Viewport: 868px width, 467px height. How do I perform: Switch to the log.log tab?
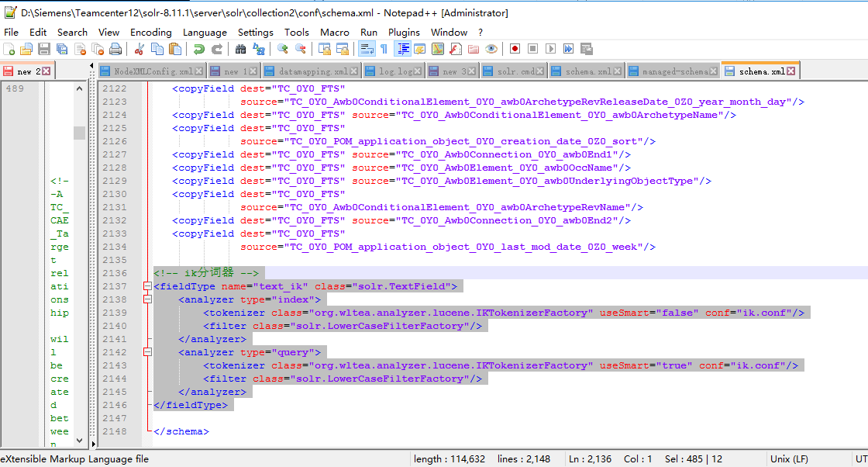395,71
